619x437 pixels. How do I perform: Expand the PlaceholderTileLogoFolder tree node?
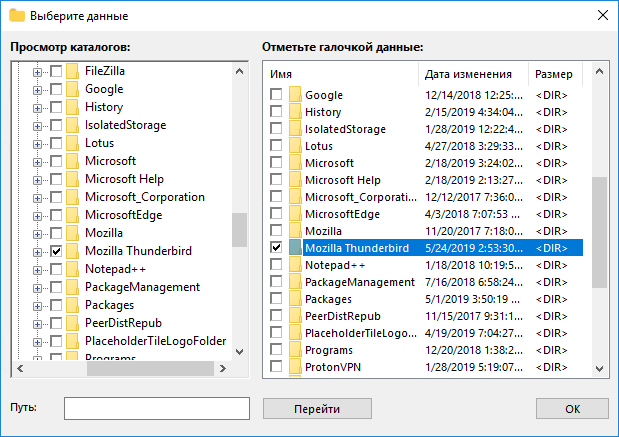tap(37, 342)
